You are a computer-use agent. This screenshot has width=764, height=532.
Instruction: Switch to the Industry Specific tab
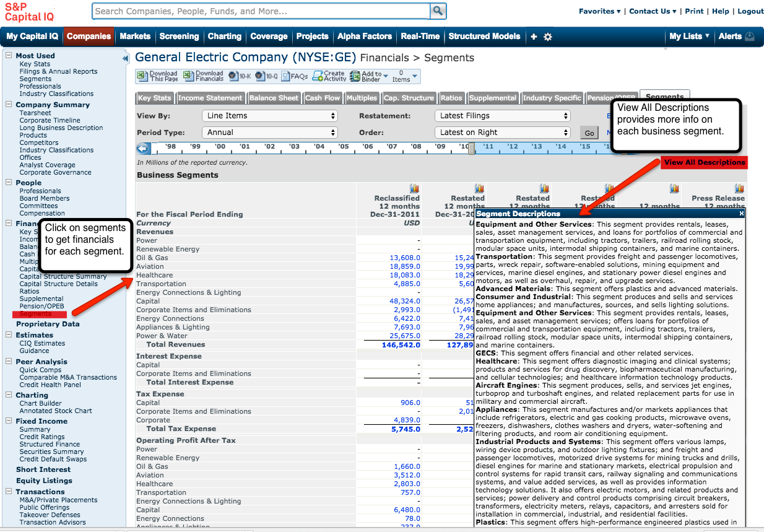pos(552,98)
